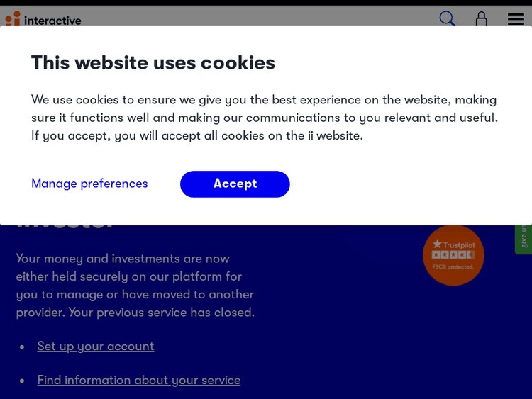532x399 pixels.
Task: Open the hamburger navigation menu
Action: pyautogui.click(x=516, y=19)
